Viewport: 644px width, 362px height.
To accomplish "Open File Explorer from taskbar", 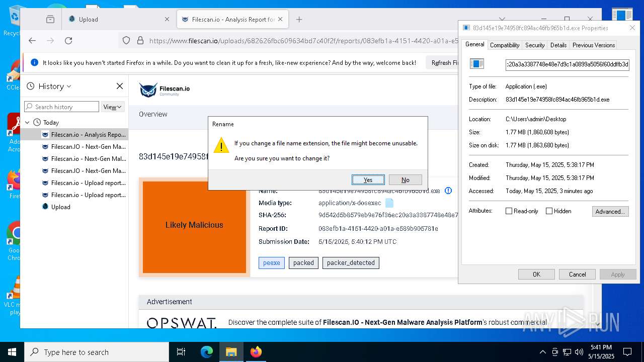I will [x=231, y=352].
